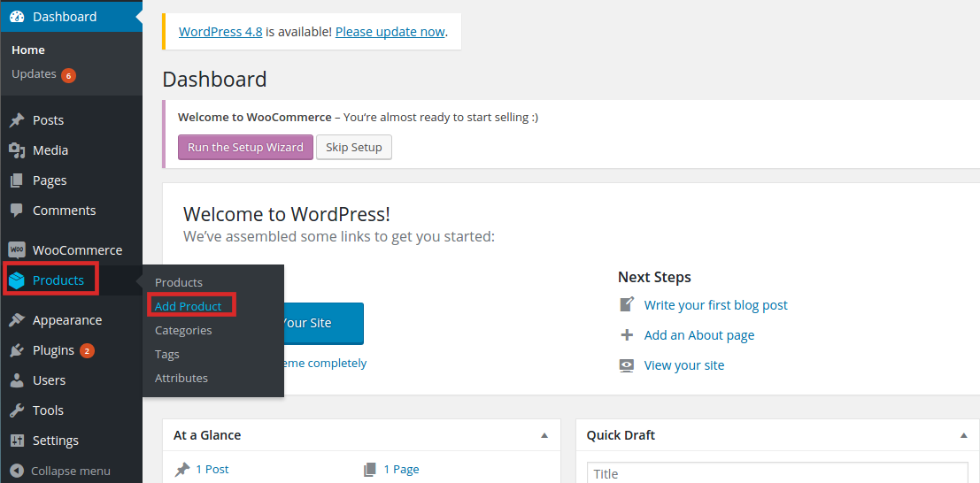Click the Media camera-note icon
Screen dimensions: 980x483
pos(17,150)
